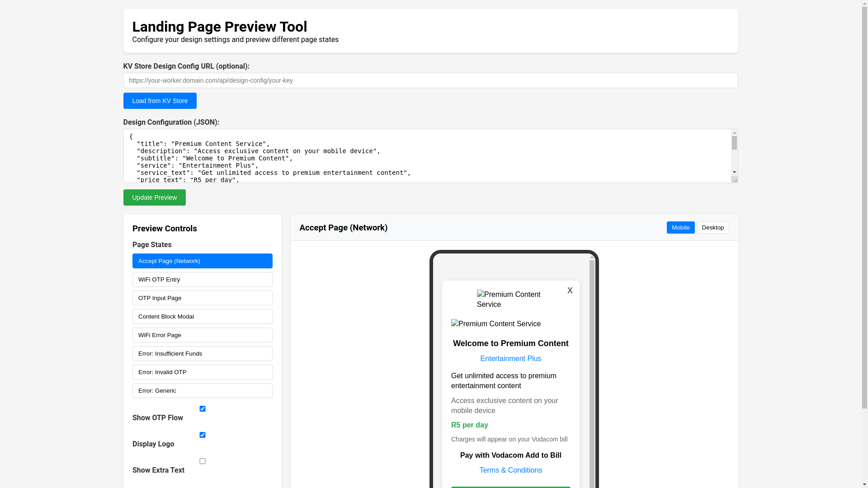This screenshot has width=868, height=488.
Task: Click the R5 per day price text
Action: (470, 425)
